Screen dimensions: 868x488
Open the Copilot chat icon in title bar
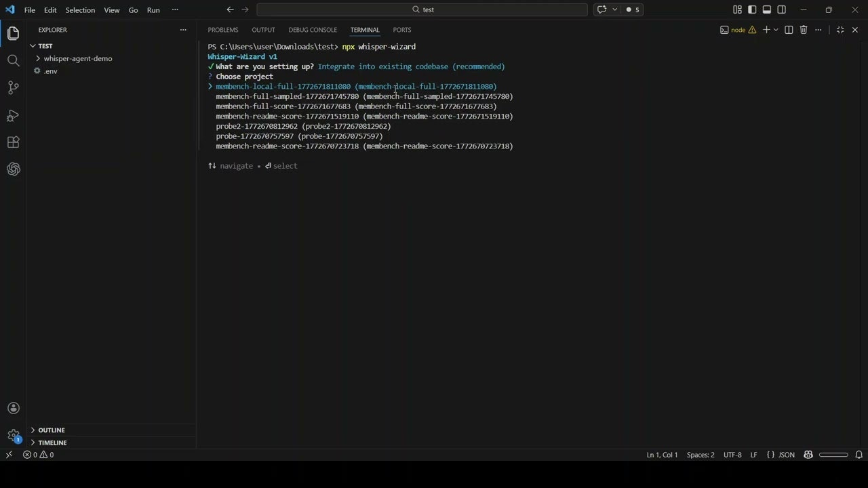(601, 9)
